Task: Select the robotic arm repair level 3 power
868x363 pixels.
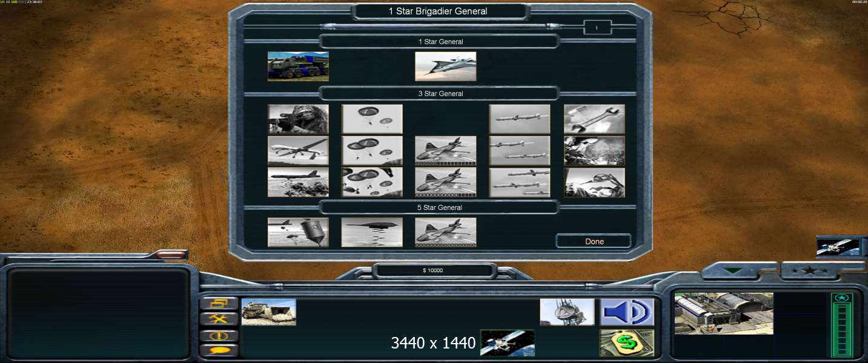Action: (594, 182)
